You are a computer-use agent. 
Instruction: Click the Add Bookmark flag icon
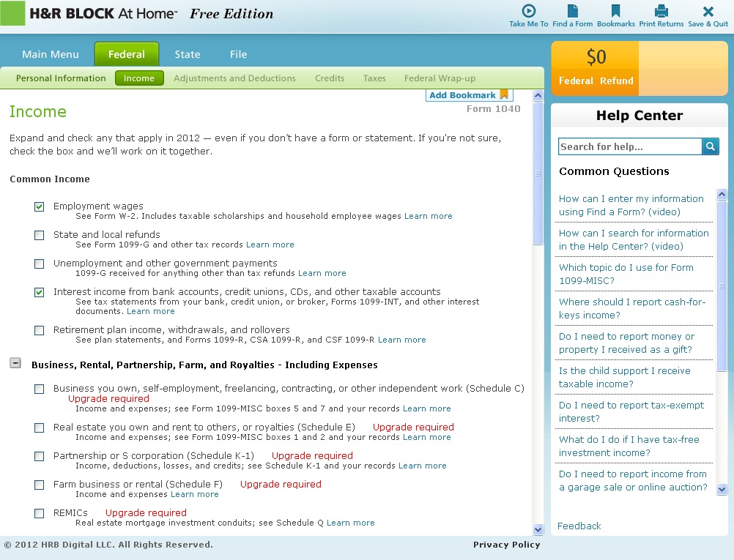(503, 94)
